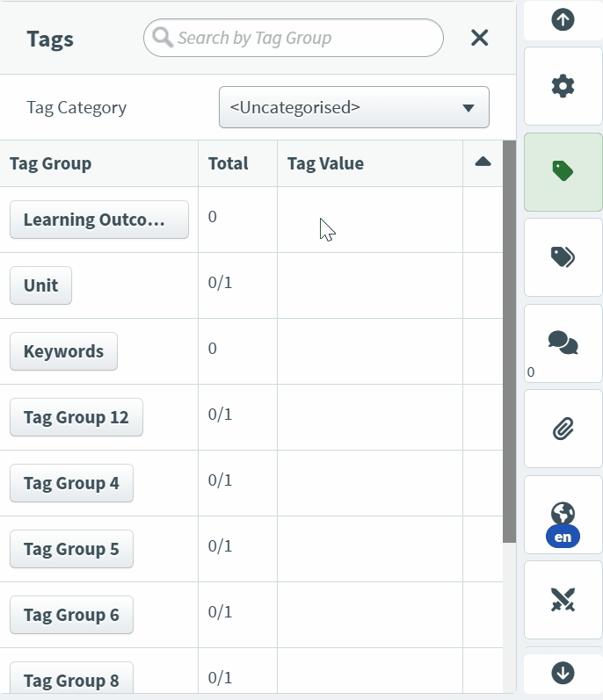Click the sort arrow in table header
The width and height of the screenshot is (603, 700).
pos(483,162)
